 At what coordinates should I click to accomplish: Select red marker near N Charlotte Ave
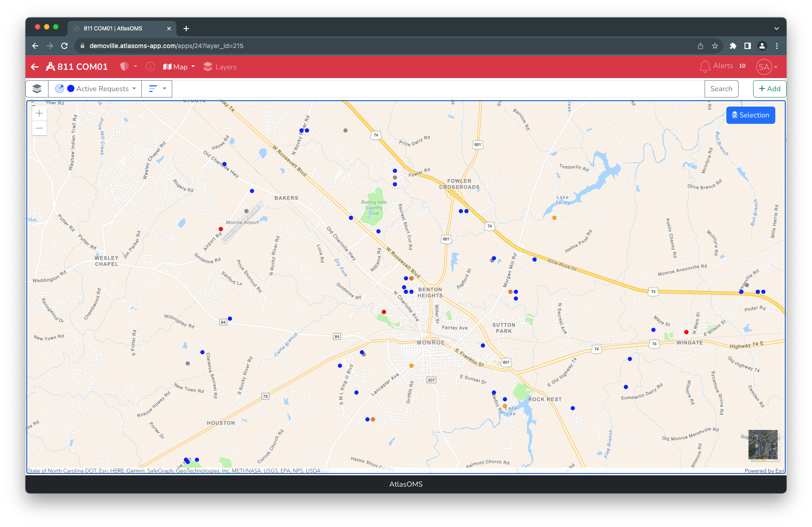[x=384, y=312]
